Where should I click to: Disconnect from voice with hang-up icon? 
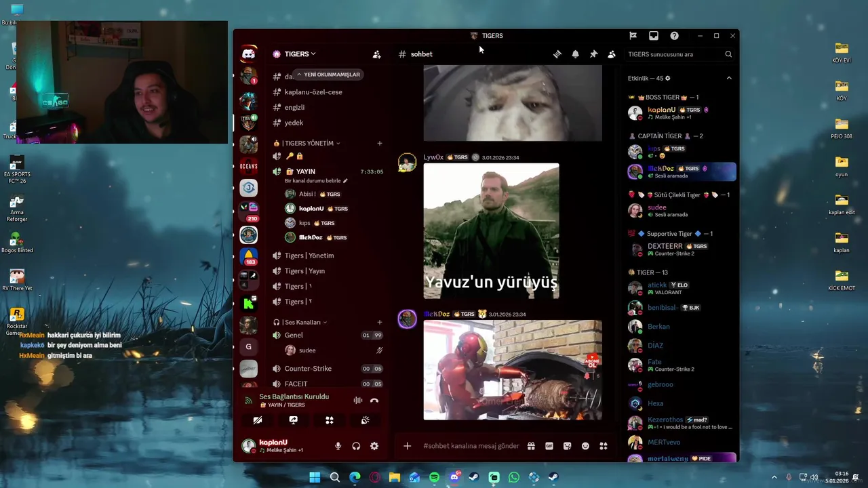[374, 401]
